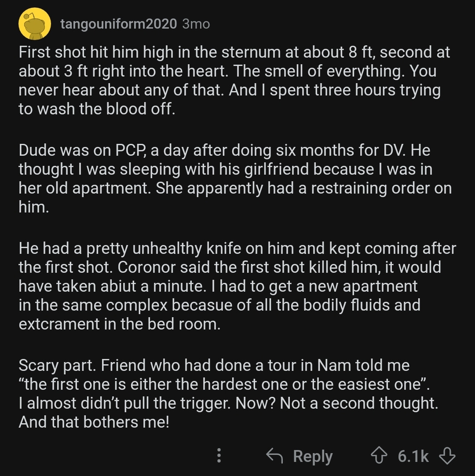Image resolution: width=475 pixels, height=476 pixels.
Task: Click the 3mo timestamp
Action: [196, 24]
